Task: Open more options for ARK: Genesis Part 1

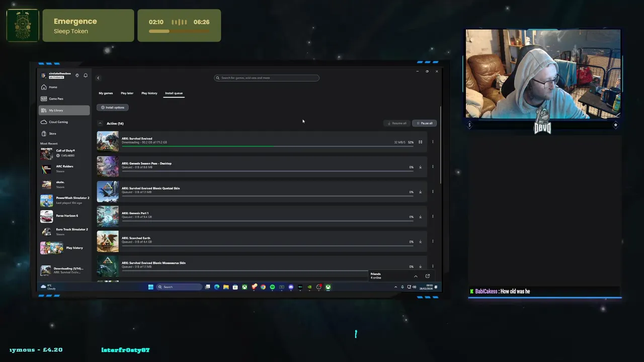Action: point(433,217)
